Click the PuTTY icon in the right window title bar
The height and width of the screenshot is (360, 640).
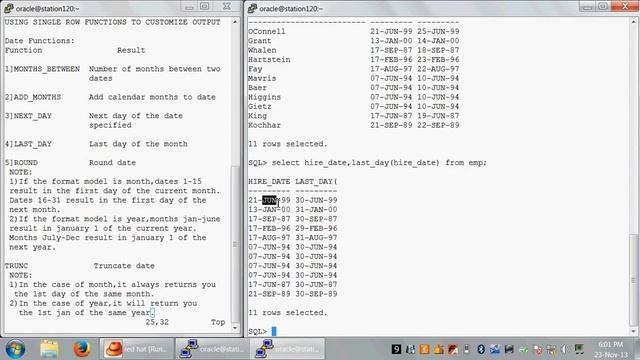click(x=252, y=8)
